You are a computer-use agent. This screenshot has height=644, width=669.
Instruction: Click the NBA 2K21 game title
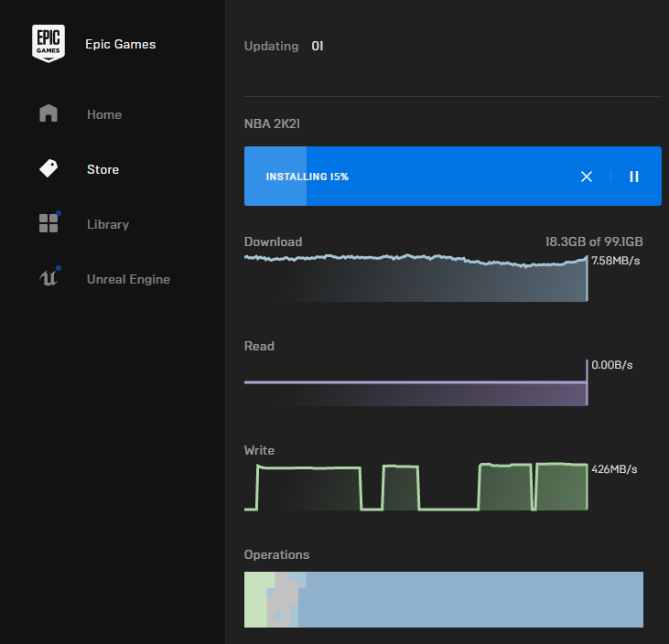pyautogui.click(x=273, y=123)
